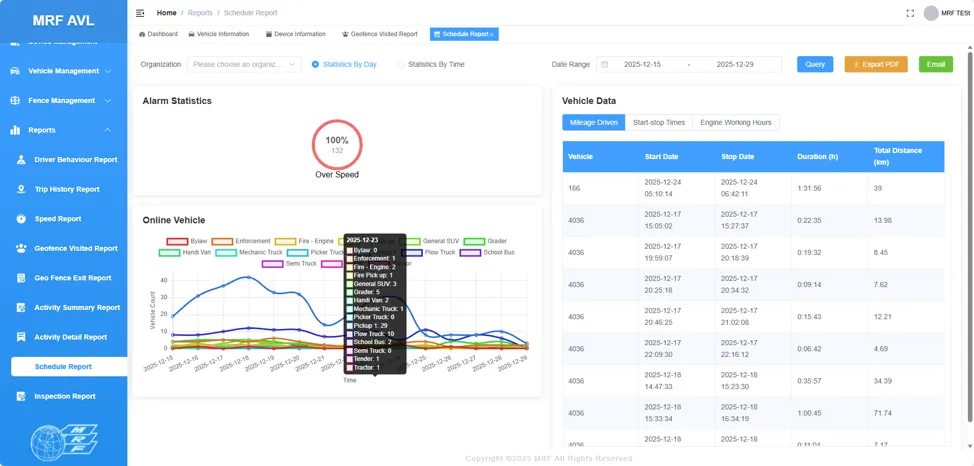Open the Dashboard tab
Image resolution: width=974 pixels, height=466 pixels.
tap(158, 34)
